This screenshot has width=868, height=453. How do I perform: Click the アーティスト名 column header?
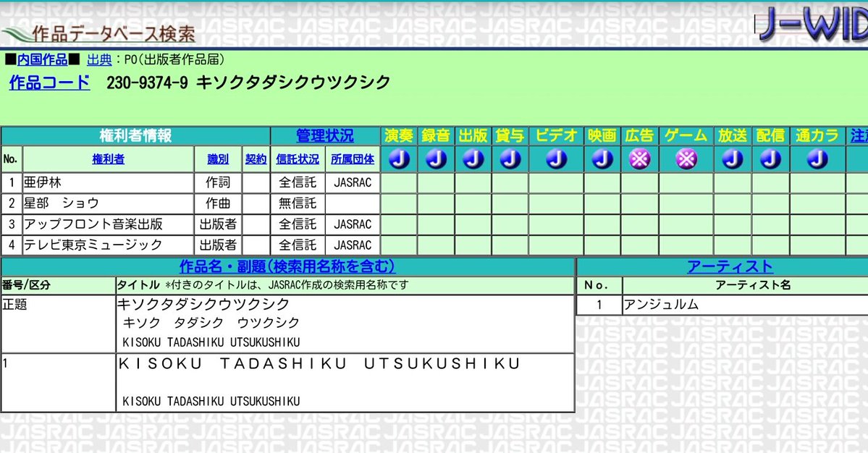click(753, 285)
